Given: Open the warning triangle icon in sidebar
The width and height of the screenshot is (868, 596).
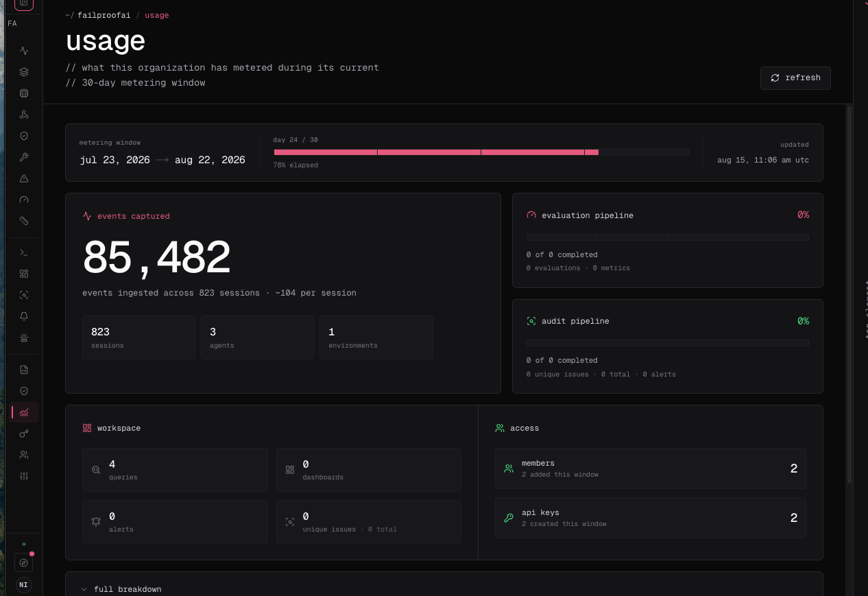Looking at the screenshot, I should [24, 178].
